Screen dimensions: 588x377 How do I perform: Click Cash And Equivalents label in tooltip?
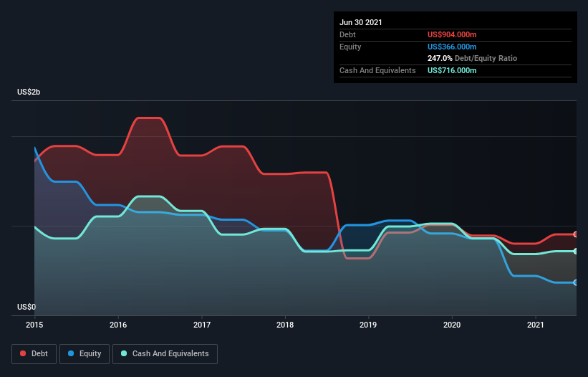click(x=377, y=70)
